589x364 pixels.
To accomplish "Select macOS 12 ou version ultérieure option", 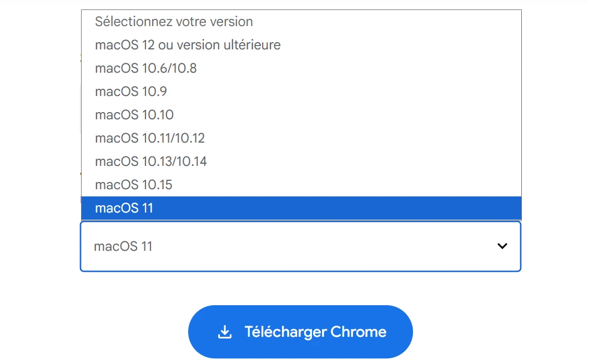I will pyautogui.click(x=188, y=45).
